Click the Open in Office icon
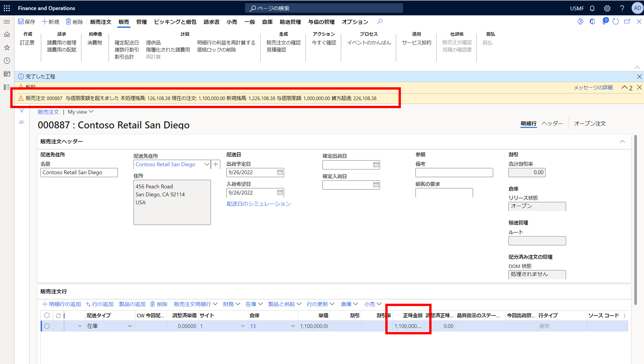644x364 pixels. (x=592, y=22)
